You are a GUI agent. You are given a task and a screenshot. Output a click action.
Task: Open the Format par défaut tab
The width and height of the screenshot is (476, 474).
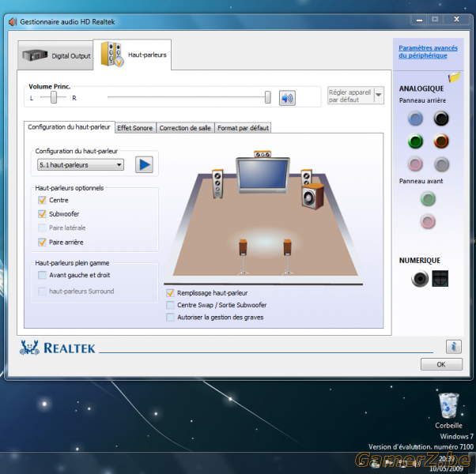click(243, 128)
